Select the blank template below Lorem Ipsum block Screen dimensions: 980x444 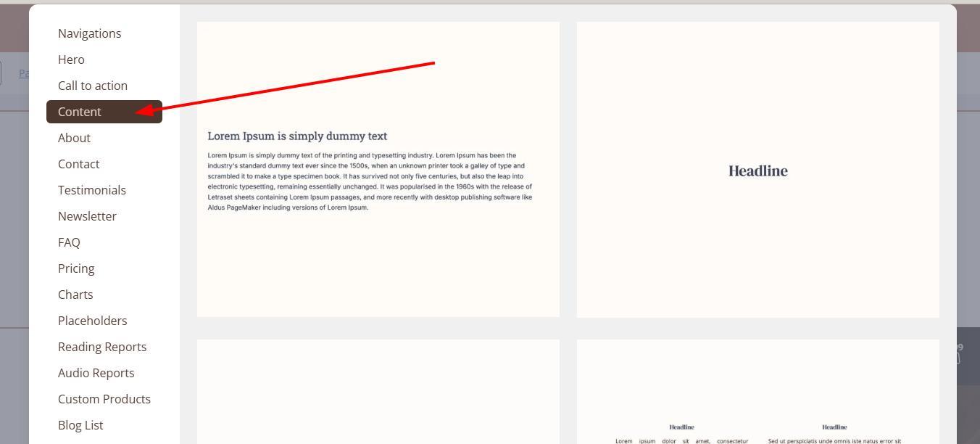point(378,392)
